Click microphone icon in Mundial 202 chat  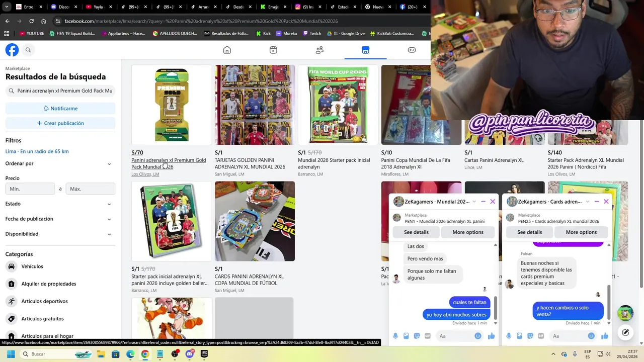[395, 336]
